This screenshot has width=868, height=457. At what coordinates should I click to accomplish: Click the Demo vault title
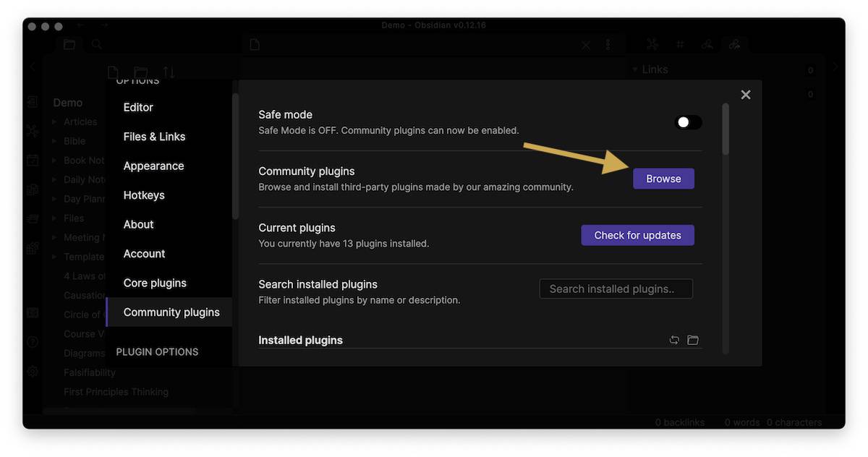pyautogui.click(x=68, y=103)
